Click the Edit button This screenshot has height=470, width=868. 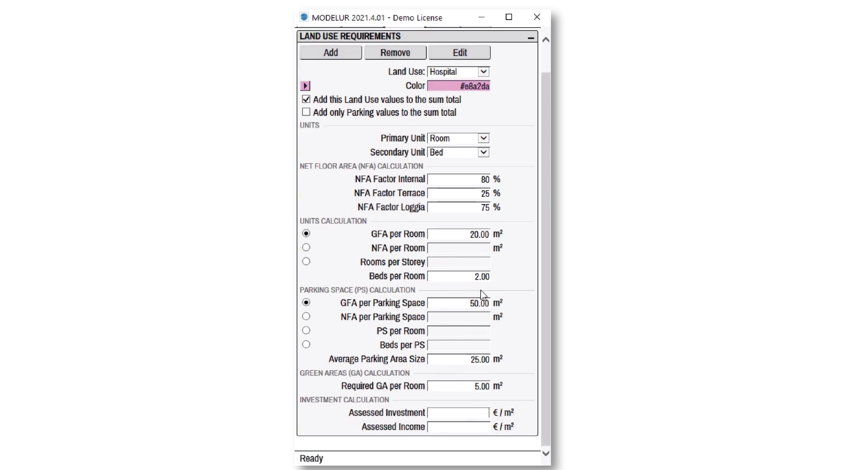pos(459,53)
